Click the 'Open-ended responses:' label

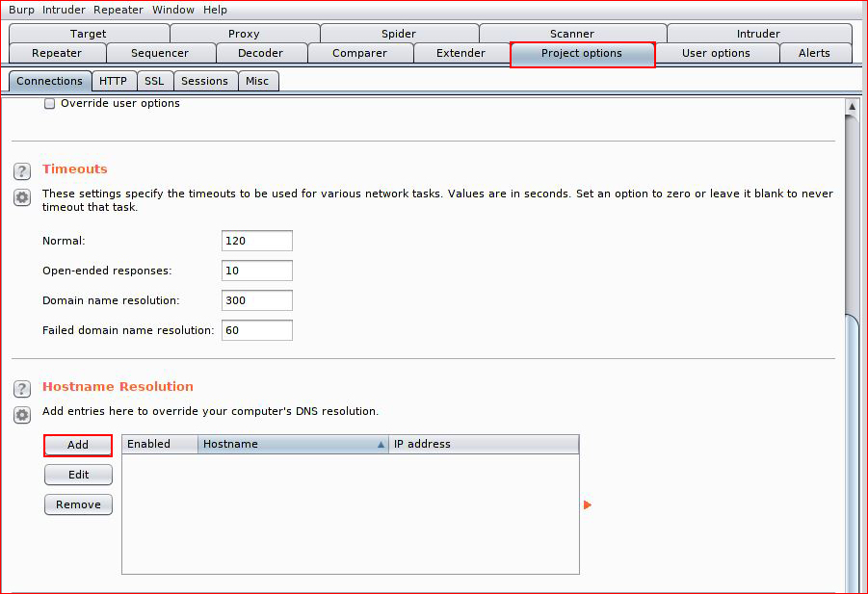[107, 271]
